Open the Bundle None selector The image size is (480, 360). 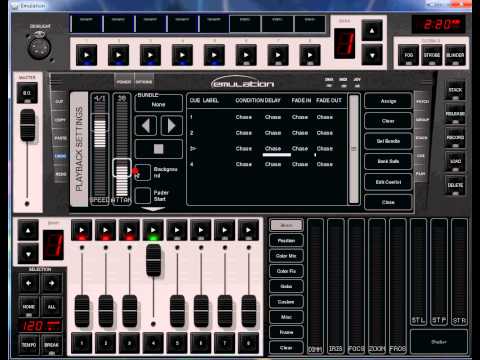[x=159, y=104]
